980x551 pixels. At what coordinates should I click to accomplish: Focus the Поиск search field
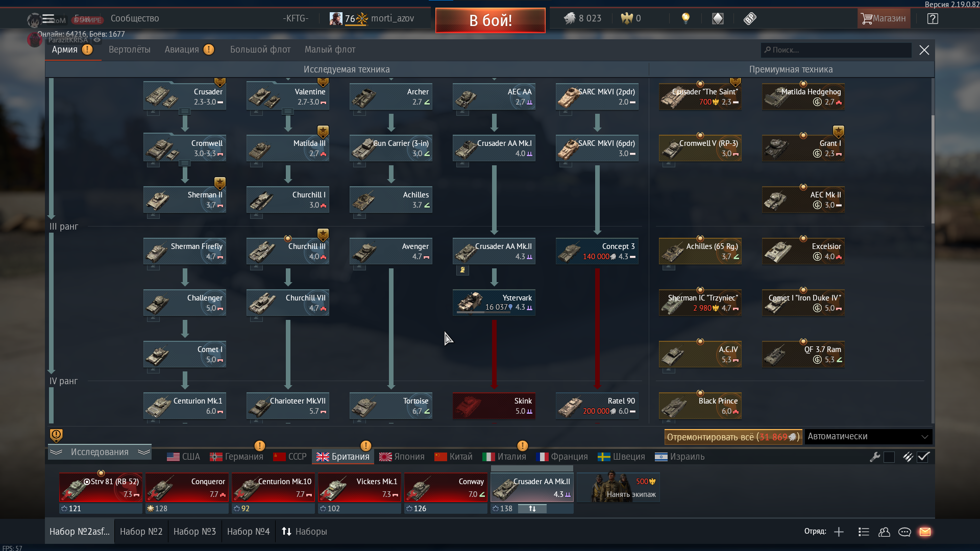(x=836, y=50)
